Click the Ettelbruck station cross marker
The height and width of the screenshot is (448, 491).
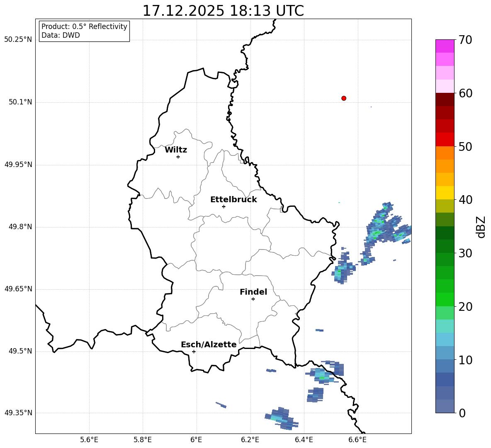pos(224,206)
